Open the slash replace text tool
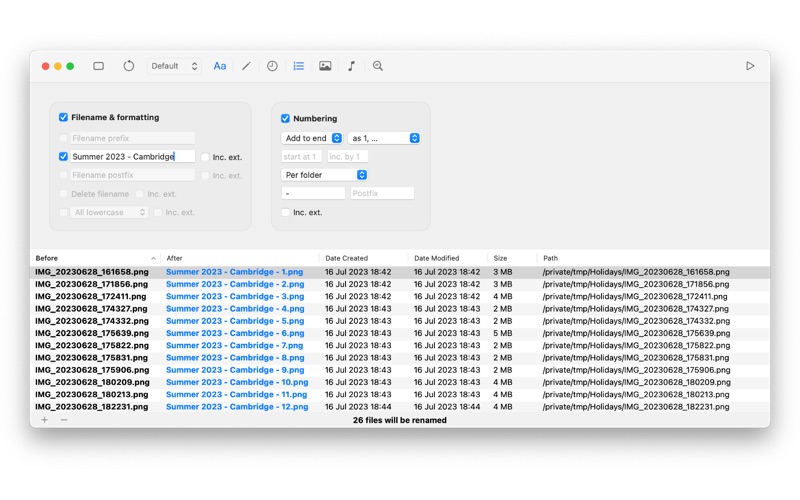This screenshot has width=800, height=500. pos(246,66)
